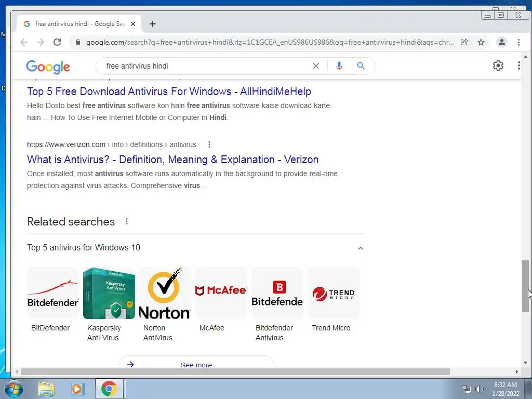Image resolution: width=532 pixels, height=399 pixels.
Task: Submit search with the magnifying glass icon
Action: coord(361,66)
